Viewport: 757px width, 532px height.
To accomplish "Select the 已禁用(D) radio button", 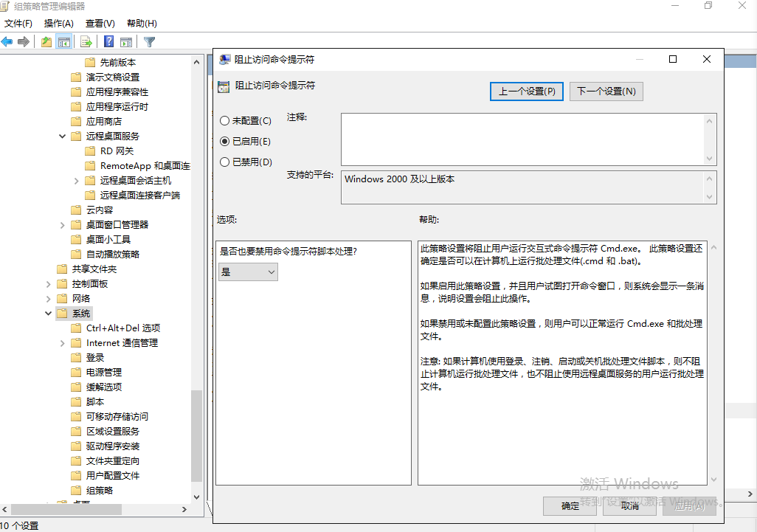I will 224,162.
